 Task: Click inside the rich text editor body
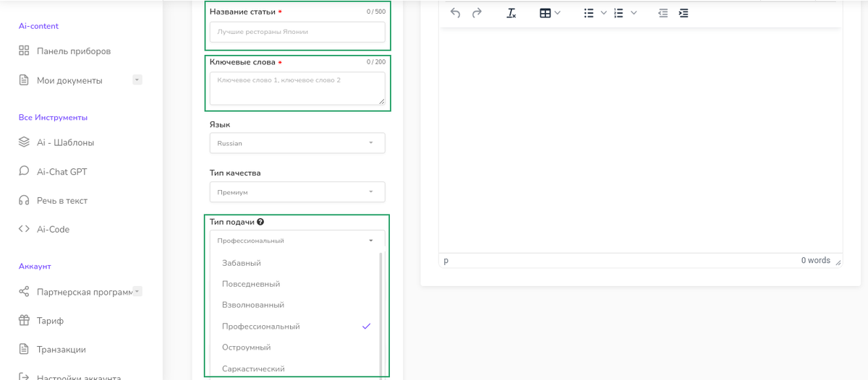[640, 141]
